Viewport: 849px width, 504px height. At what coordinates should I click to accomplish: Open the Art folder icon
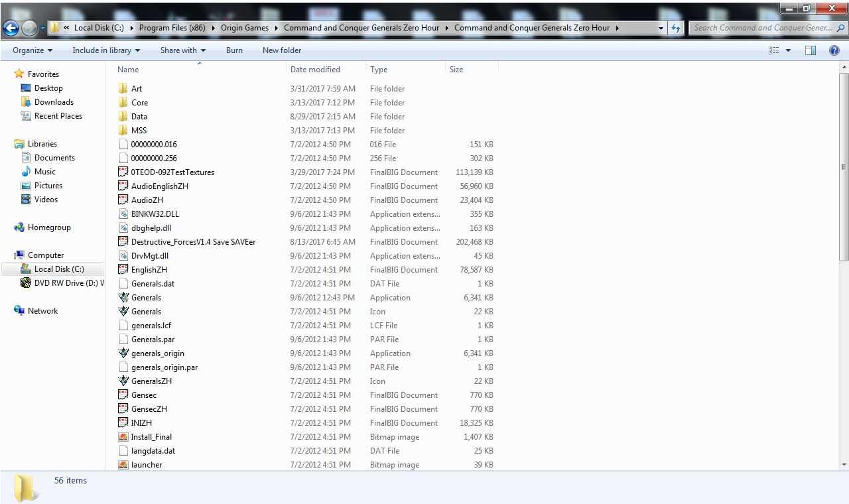pos(123,88)
